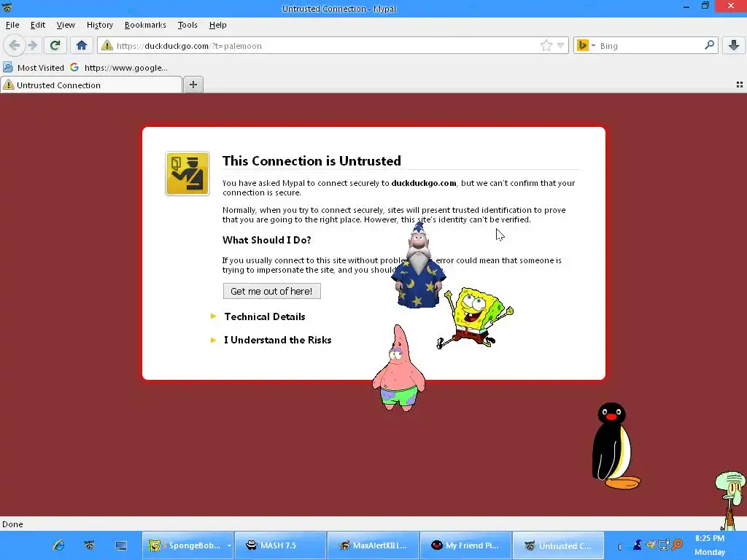The height and width of the screenshot is (560, 747).
Task: Switch to My Friend Pi... taskbar window
Action: pos(465,545)
